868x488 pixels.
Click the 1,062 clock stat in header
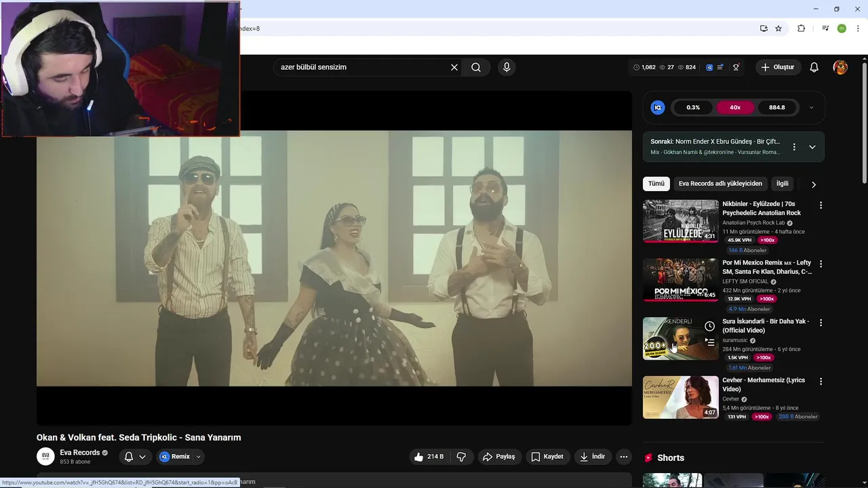644,67
